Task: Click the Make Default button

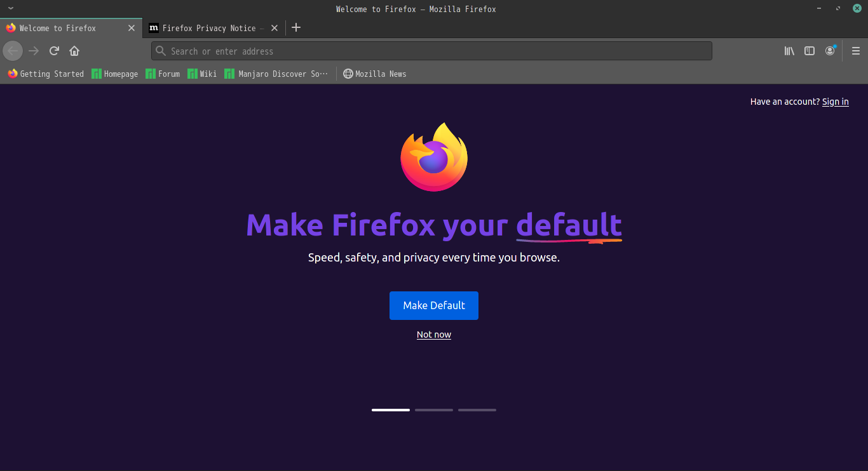Action: tap(434, 305)
